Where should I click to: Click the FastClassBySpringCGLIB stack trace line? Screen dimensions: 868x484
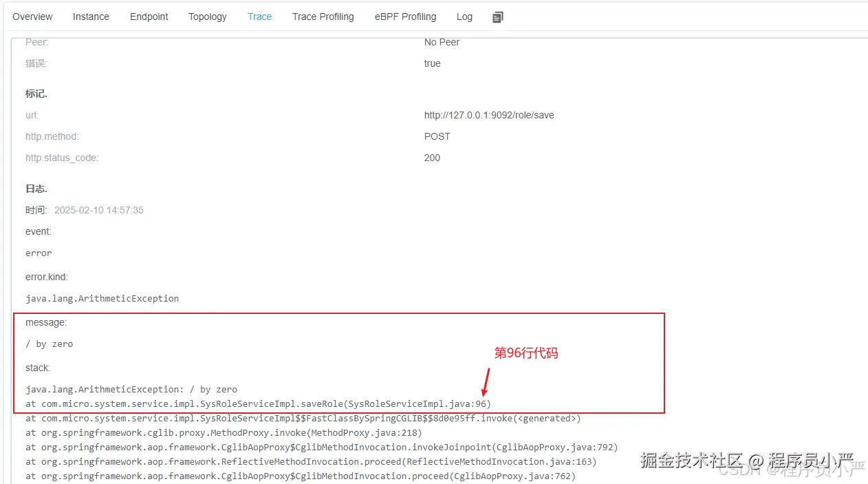click(303, 418)
